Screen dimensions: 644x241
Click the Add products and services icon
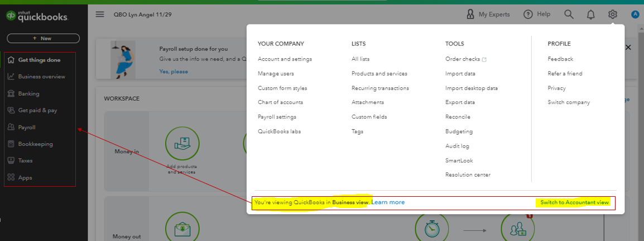point(182,144)
